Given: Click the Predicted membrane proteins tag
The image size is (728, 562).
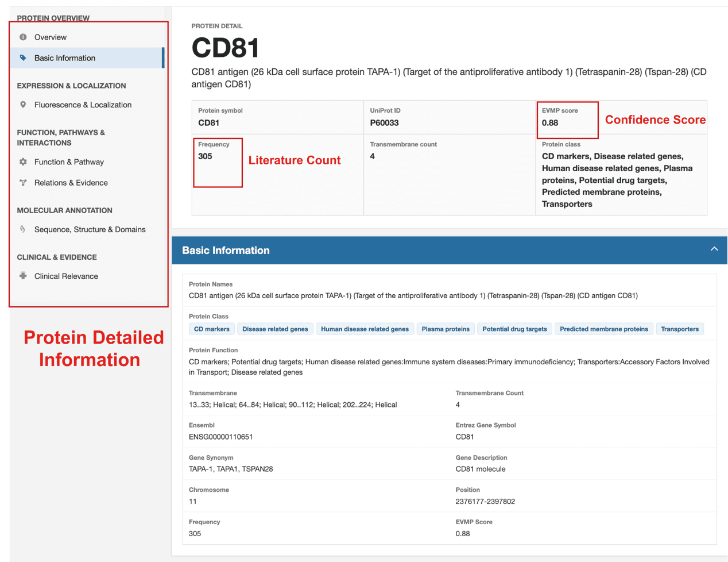Looking at the screenshot, I should tap(603, 329).
